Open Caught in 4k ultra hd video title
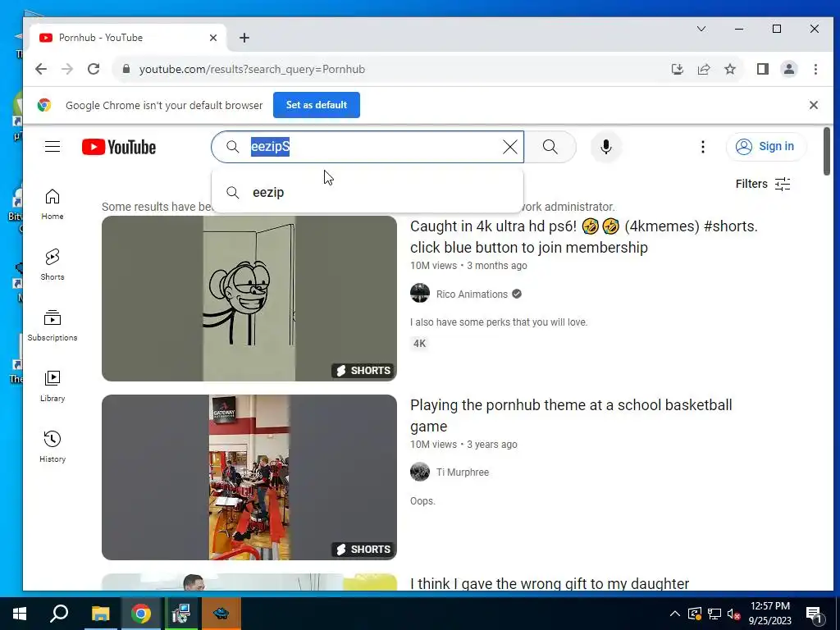 coord(583,236)
